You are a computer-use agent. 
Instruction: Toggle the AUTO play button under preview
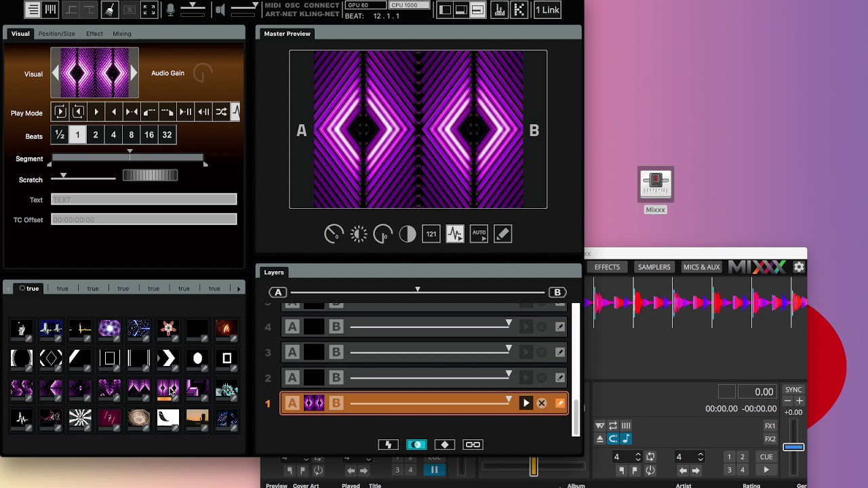point(479,235)
